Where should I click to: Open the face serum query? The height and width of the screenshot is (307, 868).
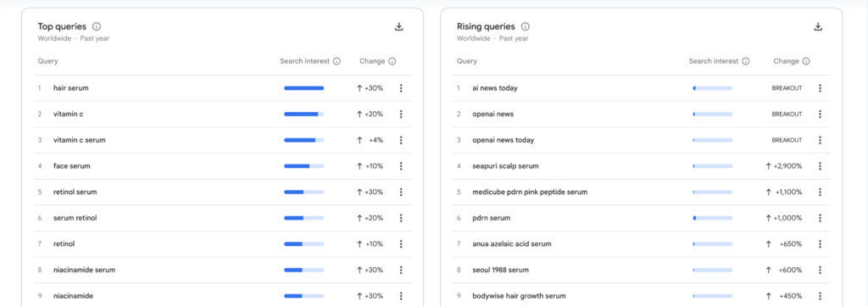(72, 166)
